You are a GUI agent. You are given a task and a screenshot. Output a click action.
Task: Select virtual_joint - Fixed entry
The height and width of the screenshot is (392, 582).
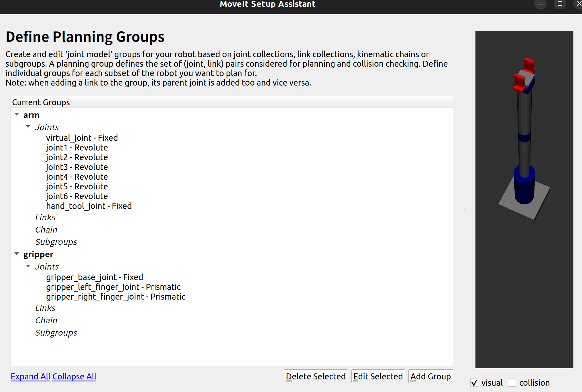coord(82,138)
